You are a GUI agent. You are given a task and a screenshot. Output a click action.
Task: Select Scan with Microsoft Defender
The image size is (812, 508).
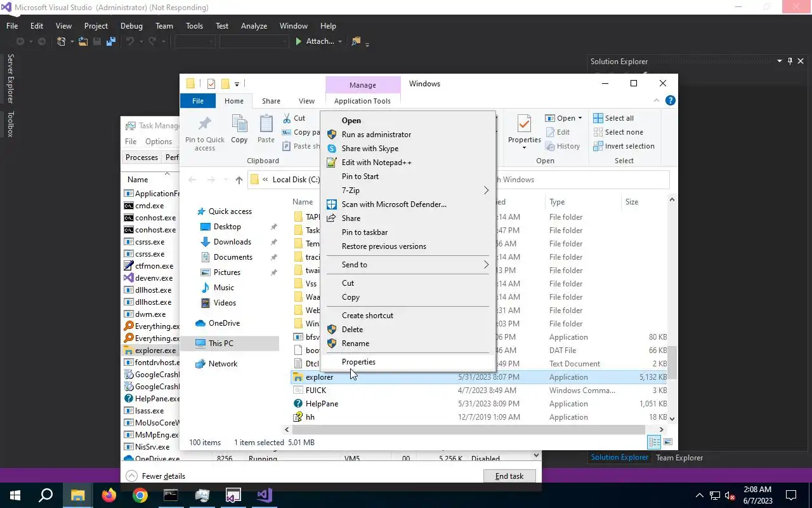407,204
